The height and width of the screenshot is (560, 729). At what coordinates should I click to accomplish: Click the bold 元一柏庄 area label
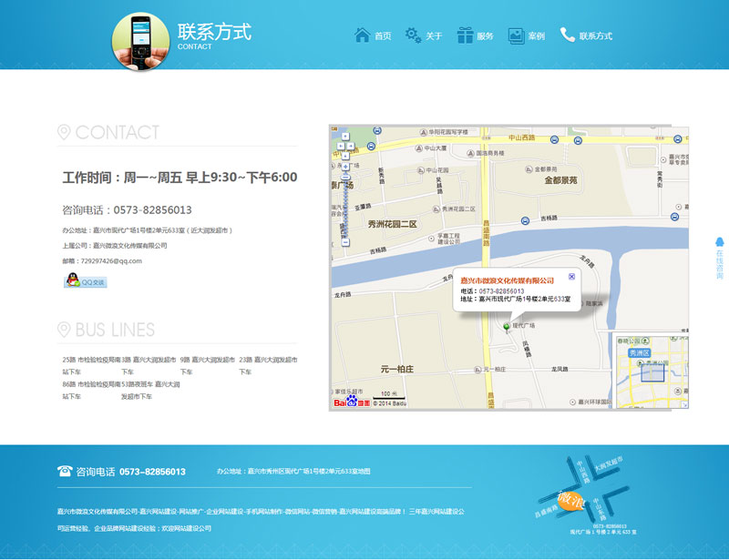tap(397, 369)
